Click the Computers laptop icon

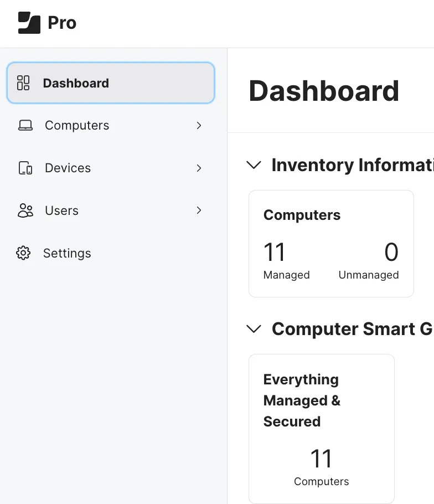pos(23,125)
